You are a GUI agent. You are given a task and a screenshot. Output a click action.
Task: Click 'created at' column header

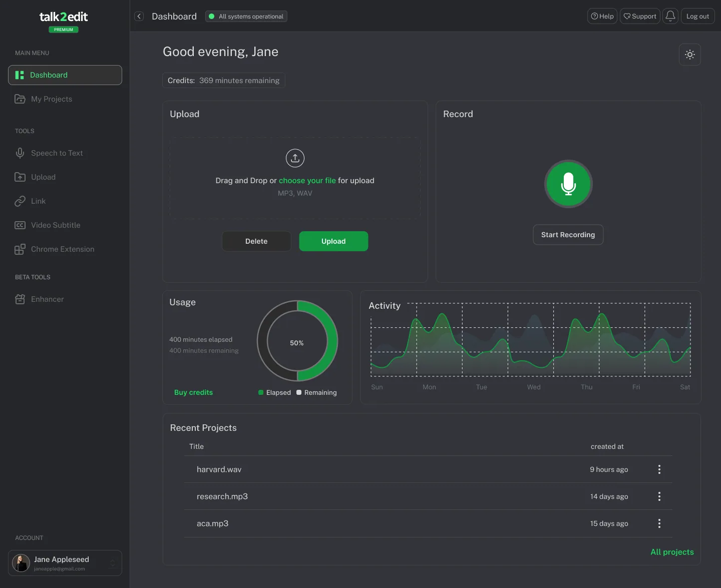pos(607,446)
